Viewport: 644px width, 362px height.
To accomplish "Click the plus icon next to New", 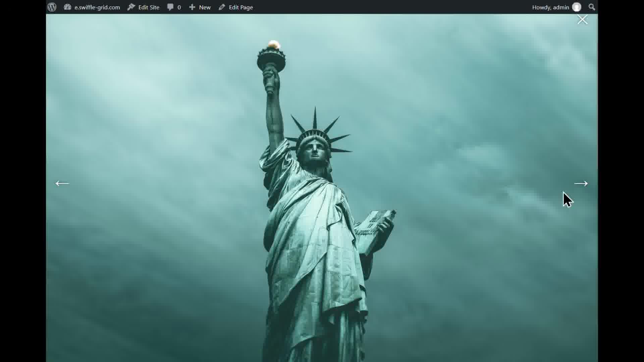I will [192, 7].
